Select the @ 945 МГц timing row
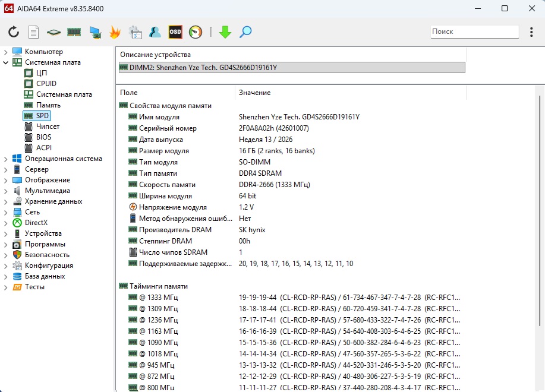This screenshot has height=392, width=545. (x=292, y=365)
